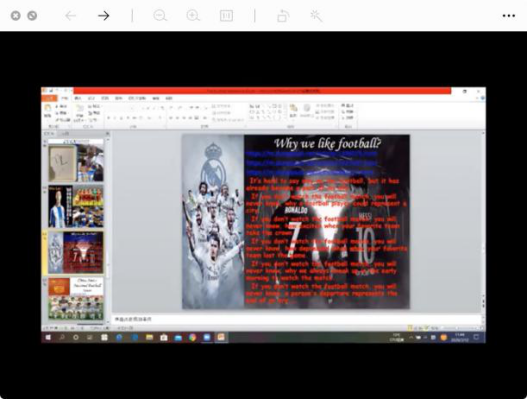
Task: Click the gray X circle icon
Action: pos(15,15)
